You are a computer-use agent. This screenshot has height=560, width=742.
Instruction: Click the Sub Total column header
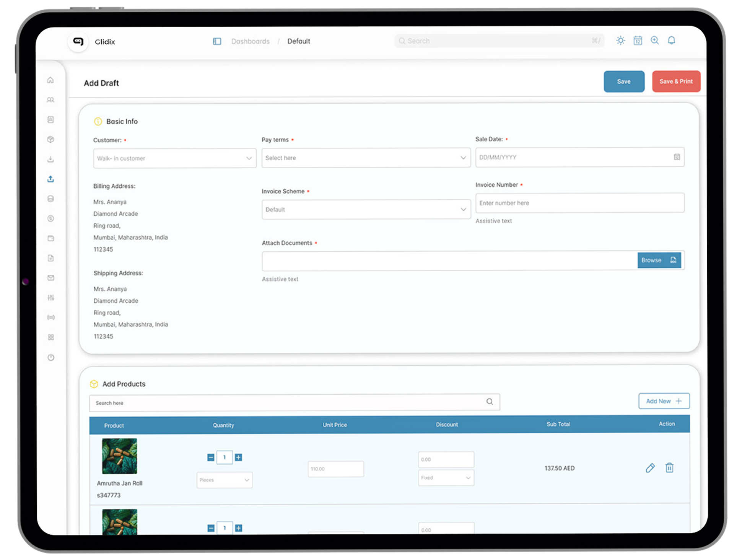point(558,424)
